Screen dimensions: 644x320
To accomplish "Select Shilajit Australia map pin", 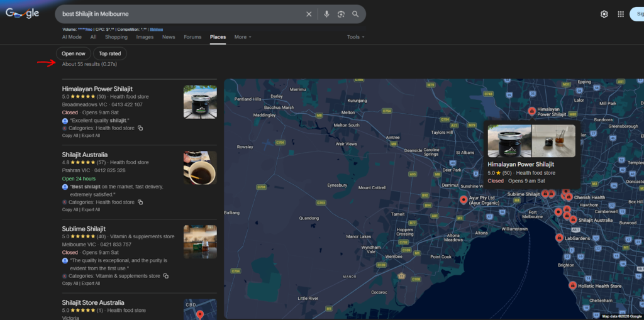I will coord(573,220).
